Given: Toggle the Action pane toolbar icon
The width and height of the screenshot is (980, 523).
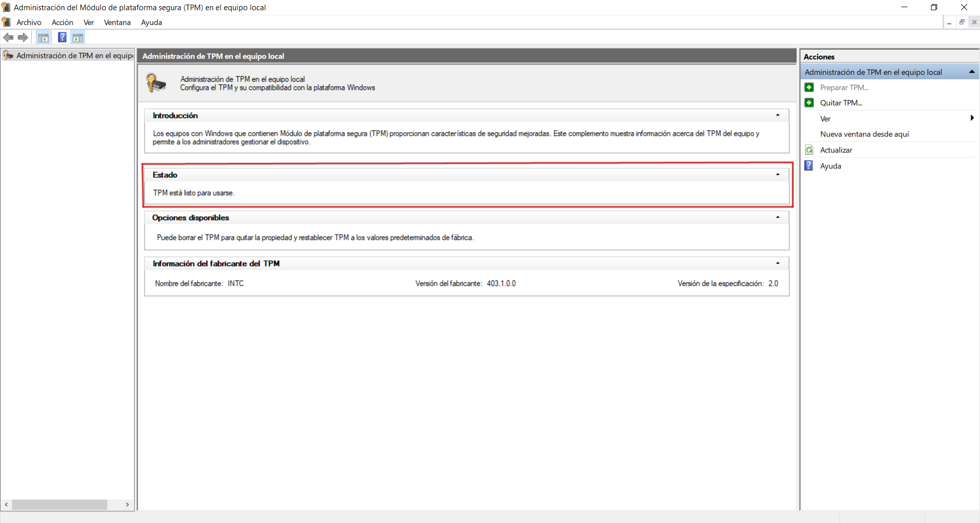Looking at the screenshot, I should coord(78,38).
